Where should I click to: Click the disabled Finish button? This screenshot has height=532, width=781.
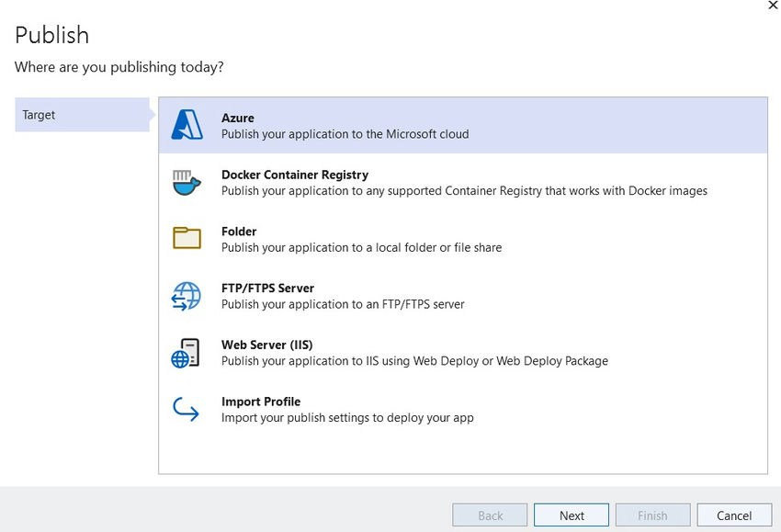[x=652, y=515]
